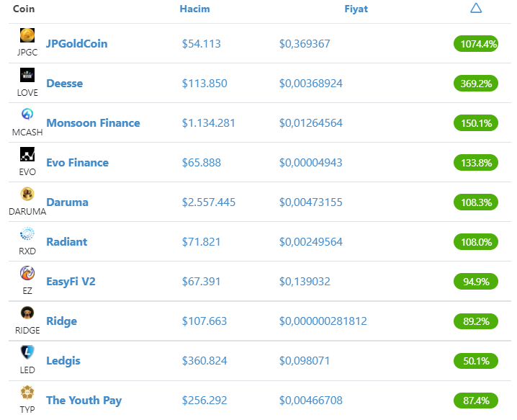Open the JPGoldCoin coin page
This screenshot has width=517, height=420.
(76, 43)
